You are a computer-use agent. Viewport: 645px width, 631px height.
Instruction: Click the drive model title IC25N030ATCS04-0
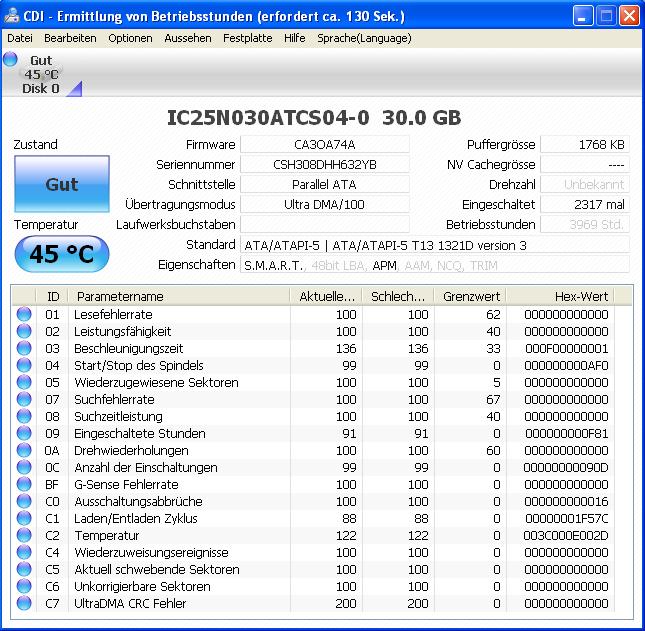point(268,118)
